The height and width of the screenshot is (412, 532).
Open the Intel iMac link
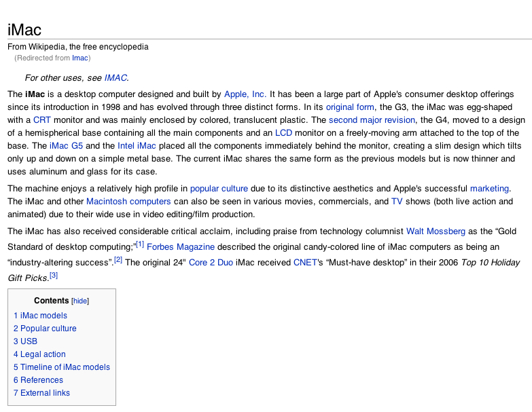pyautogui.click(x=137, y=146)
